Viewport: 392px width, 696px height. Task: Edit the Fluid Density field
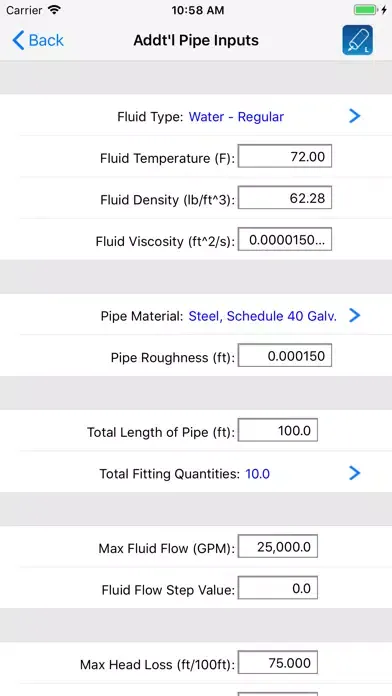tap(285, 198)
